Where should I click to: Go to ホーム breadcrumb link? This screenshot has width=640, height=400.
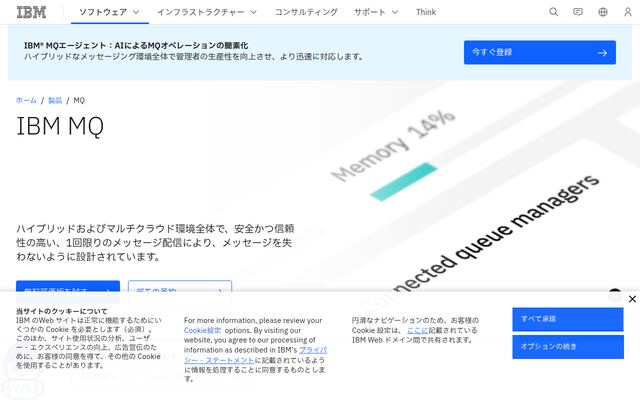pyautogui.click(x=26, y=100)
